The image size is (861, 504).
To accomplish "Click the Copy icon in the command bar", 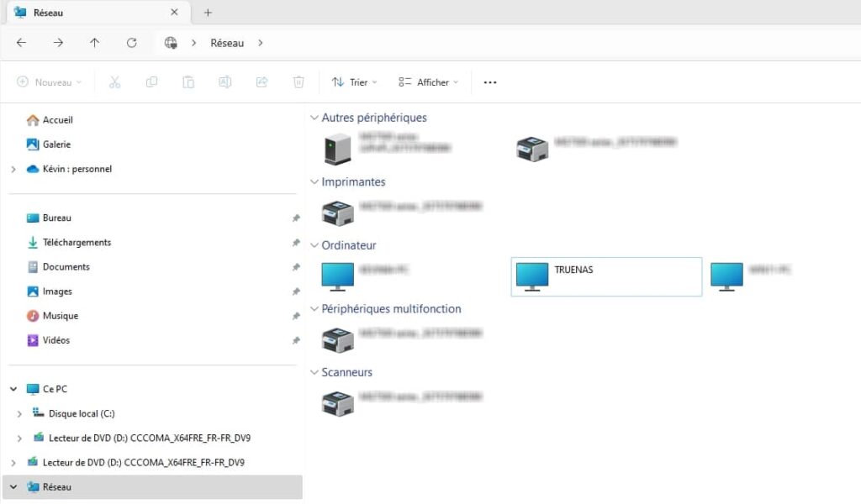I will tap(151, 81).
